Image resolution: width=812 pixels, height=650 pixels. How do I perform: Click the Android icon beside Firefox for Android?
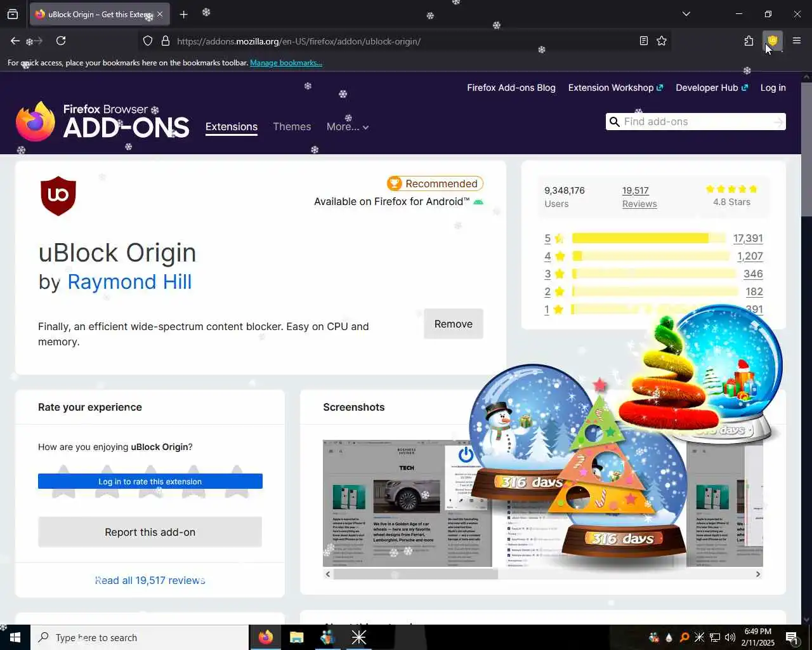coord(478,202)
